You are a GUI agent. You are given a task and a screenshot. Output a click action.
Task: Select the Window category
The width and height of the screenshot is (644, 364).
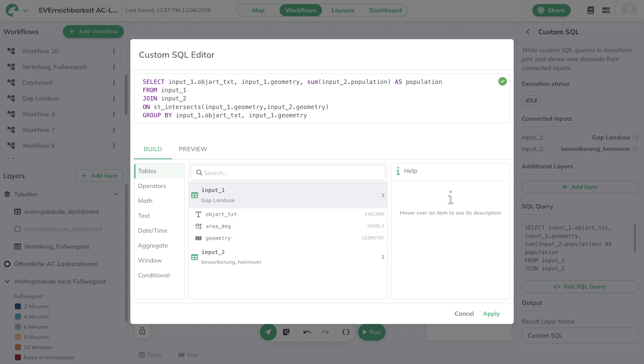click(x=159, y=261)
